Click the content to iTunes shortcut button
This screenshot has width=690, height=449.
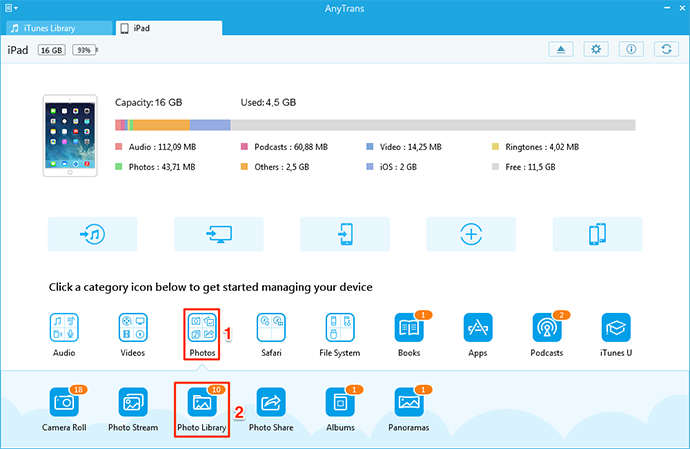[92, 234]
